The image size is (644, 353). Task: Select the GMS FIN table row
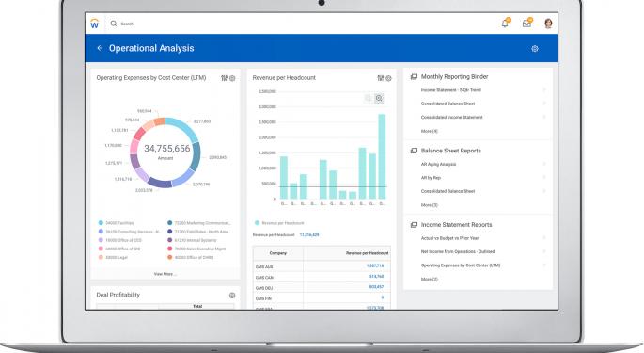click(x=322, y=298)
